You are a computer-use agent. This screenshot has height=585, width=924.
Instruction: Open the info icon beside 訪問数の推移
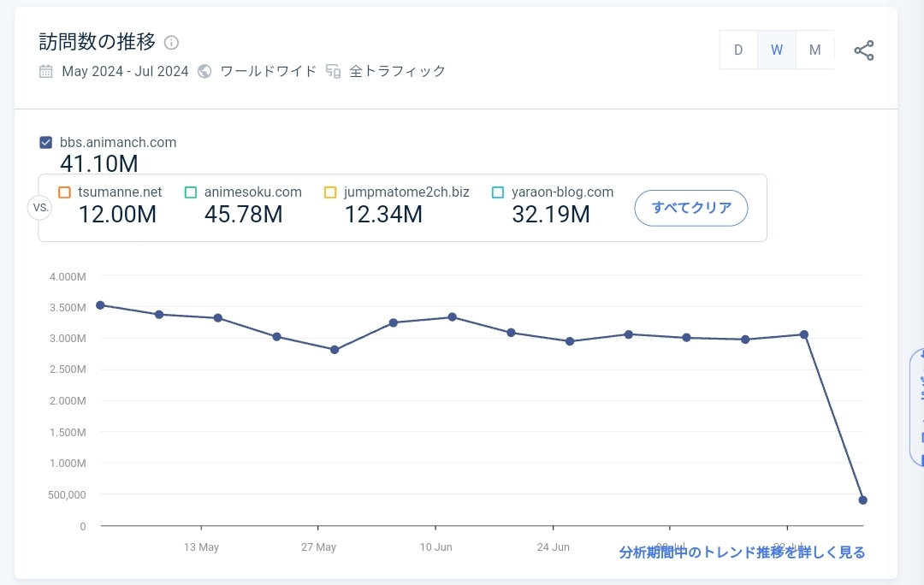(172, 43)
